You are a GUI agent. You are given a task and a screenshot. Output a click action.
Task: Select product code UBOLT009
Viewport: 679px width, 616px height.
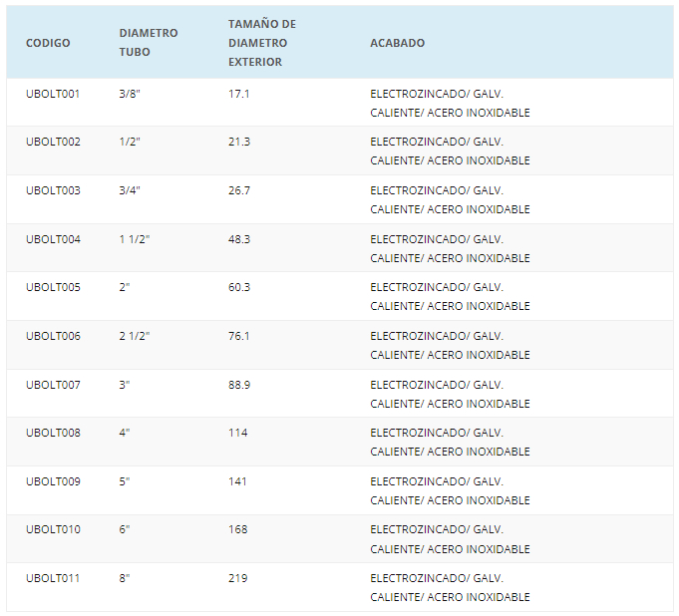[53, 481]
